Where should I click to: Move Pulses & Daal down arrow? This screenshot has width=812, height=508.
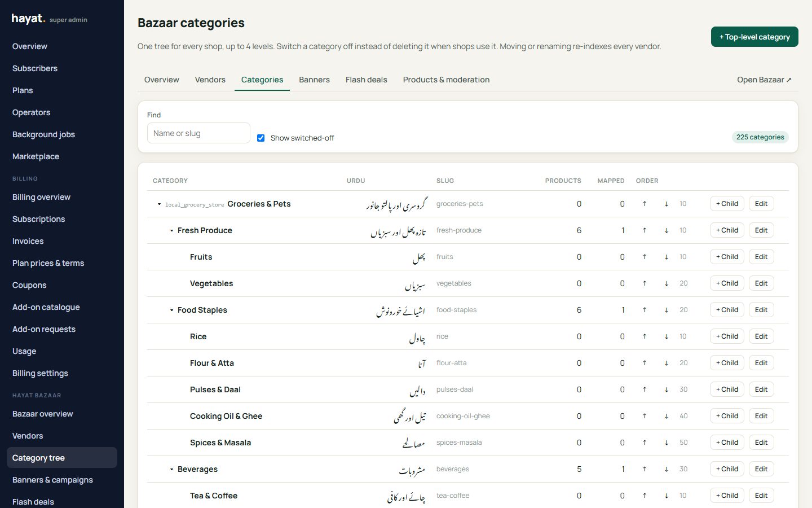pyautogui.click(x=667, y=389)
